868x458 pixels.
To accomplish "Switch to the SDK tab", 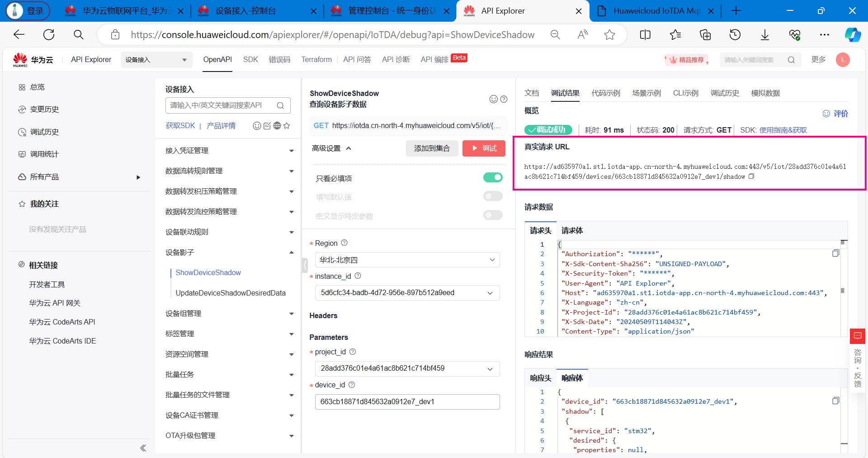I will [x=250, y=60].
